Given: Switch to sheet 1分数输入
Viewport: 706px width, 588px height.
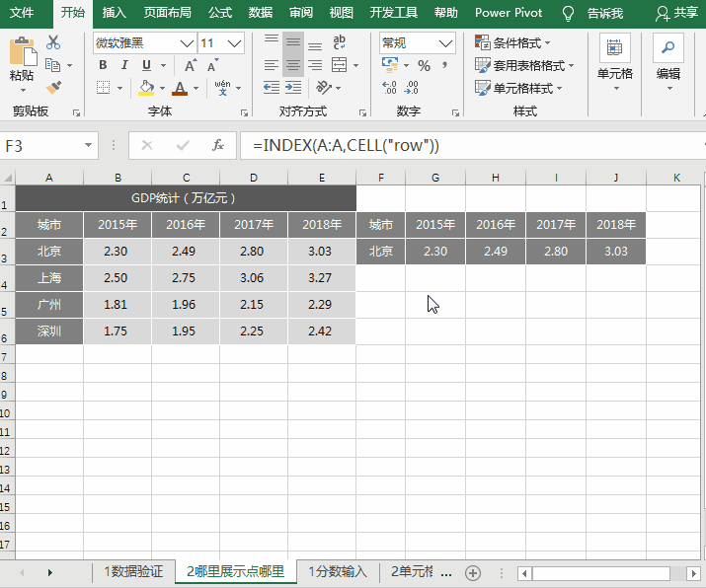Looking at the screenshot, I should tap(338, 572).
